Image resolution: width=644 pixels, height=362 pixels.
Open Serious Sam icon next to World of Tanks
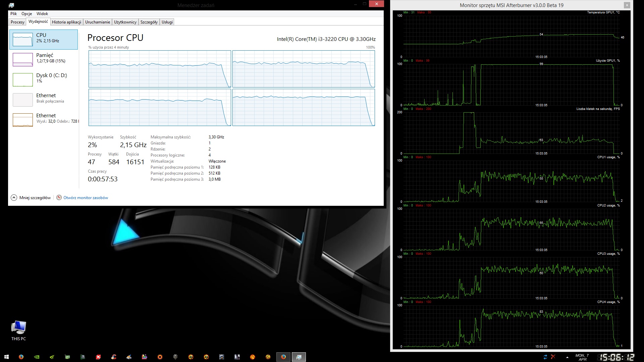191,357
